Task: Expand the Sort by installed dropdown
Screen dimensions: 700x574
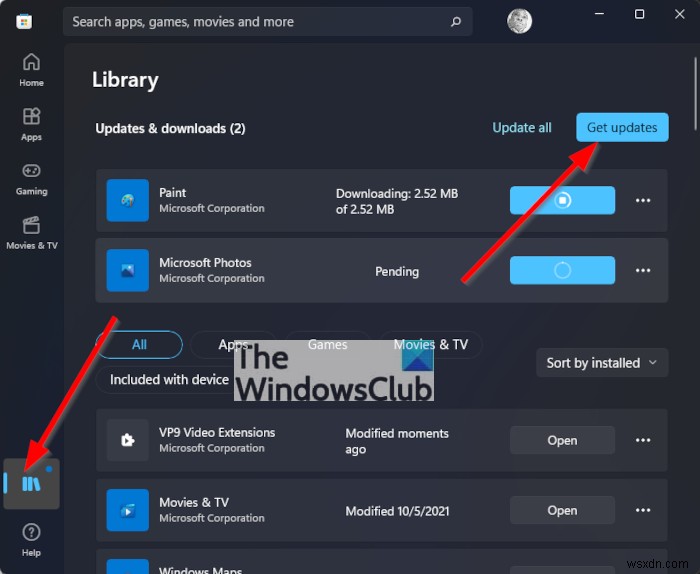Action: coord(602,363)
